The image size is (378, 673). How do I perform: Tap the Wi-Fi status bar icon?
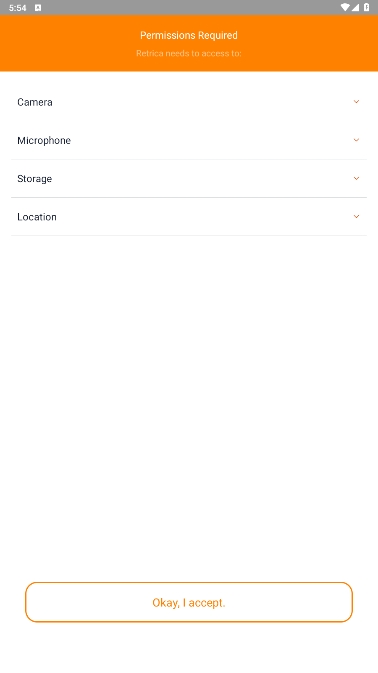345,7
